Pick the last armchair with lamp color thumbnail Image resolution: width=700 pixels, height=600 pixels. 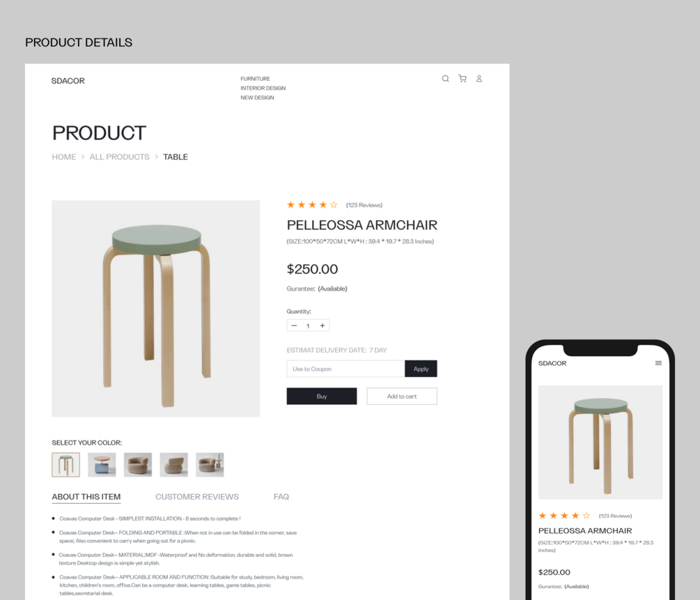click(x=210, y=465)
